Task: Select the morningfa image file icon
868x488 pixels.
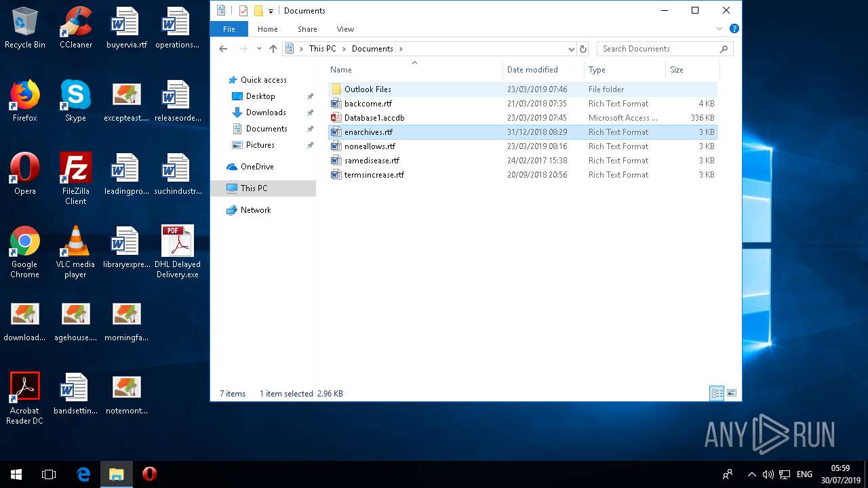Action: click(x=126, y=321)
